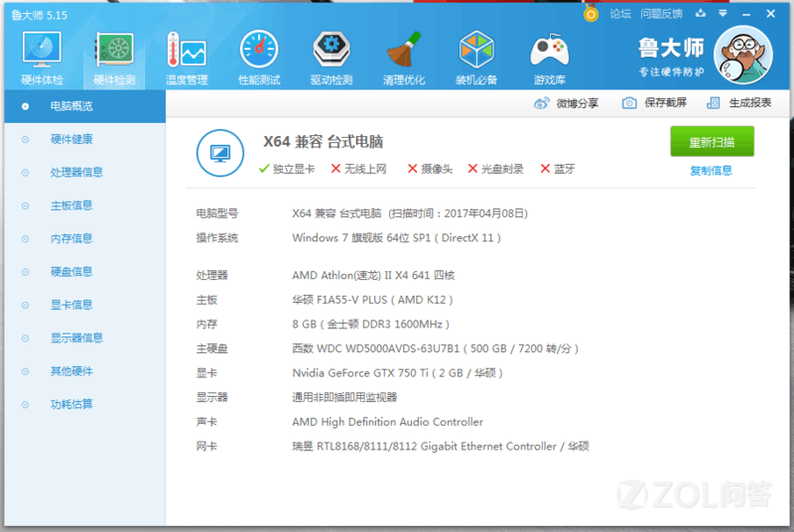
Task: Click 'AMD High Definition Audio Controller' value
Action: (387, 422)
